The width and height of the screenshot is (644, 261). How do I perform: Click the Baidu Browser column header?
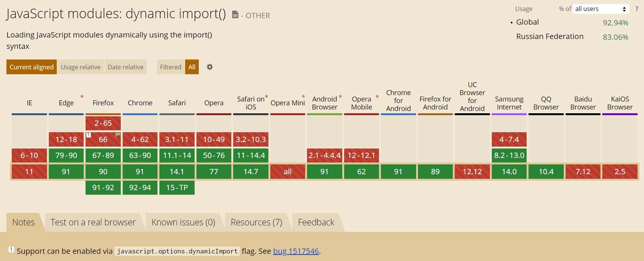tap(583, 103)
